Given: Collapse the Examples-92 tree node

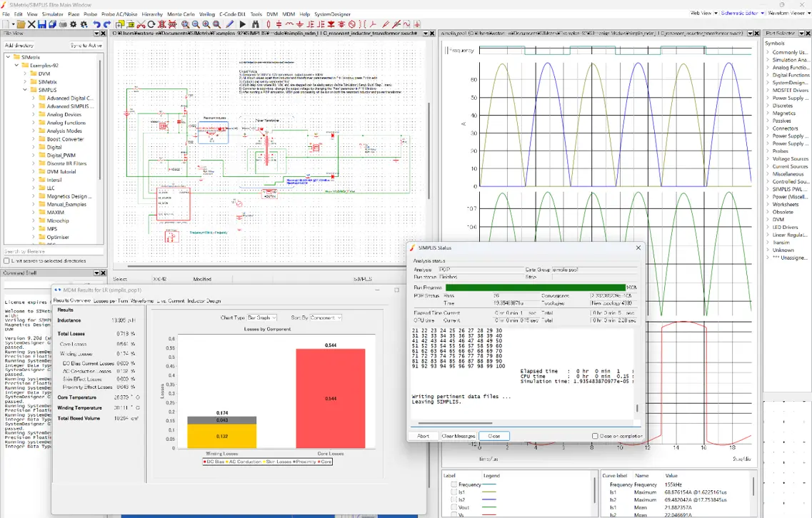Looking at the screenshot, I should click(16, 65).
